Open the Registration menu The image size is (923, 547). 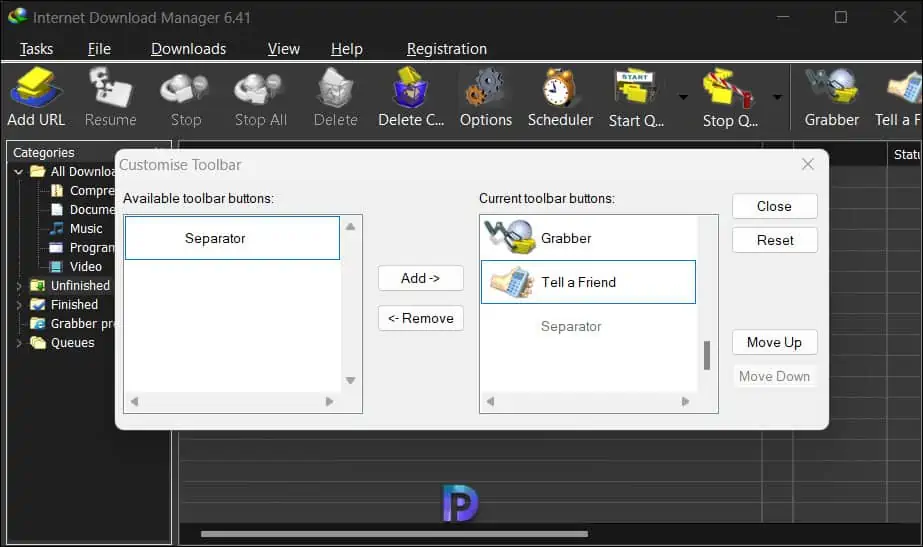click(447, 49)
